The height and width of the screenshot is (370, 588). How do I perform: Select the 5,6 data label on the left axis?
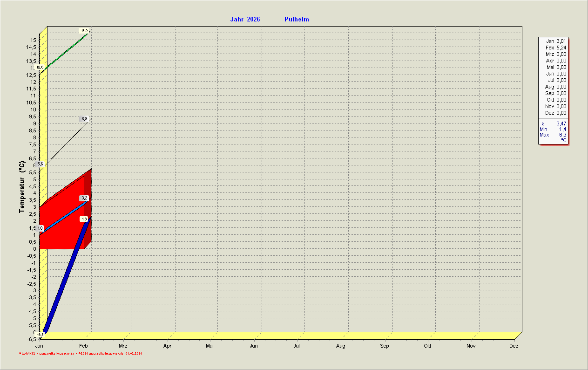tap(40, 164)
